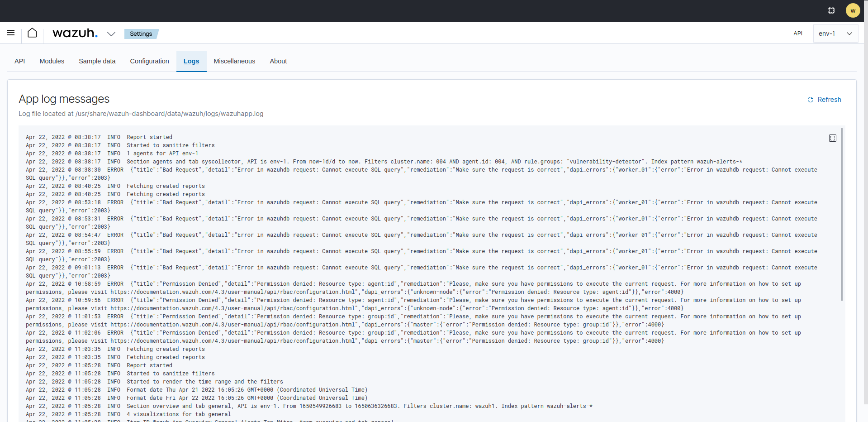The height and width of the screenshot is (422, 868).
Task: Open the user avatar menu "w"
Action: [x=853, y=10]
